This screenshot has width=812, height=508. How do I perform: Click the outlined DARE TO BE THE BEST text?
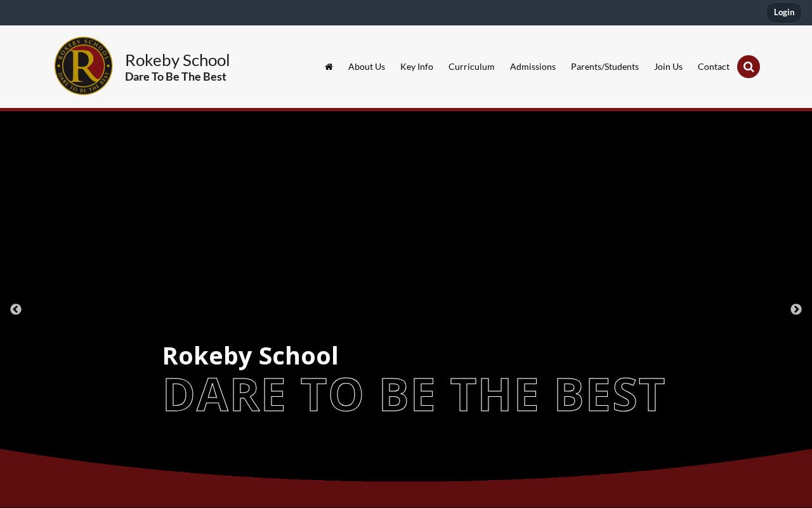click(414, 395)
